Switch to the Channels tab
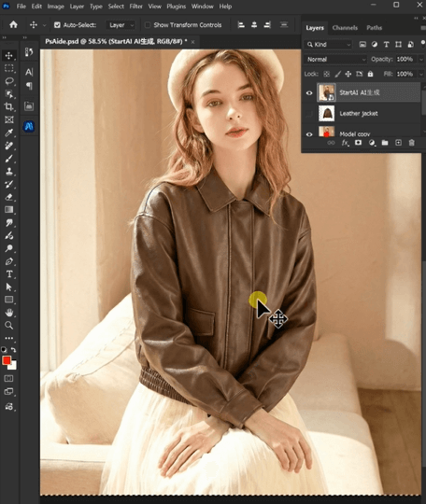Screen dimensions: 426x504 345,28
